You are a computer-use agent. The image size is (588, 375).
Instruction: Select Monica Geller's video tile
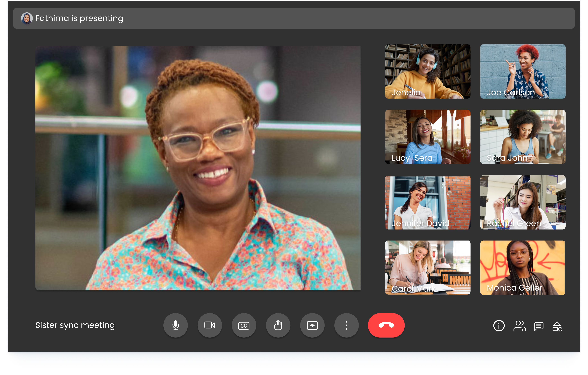click(522, 267)
